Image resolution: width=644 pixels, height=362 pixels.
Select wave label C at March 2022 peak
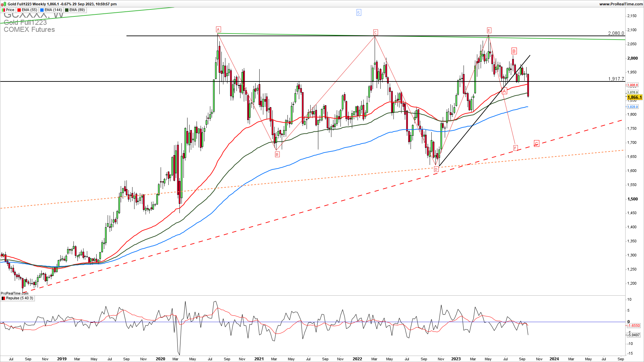pyautogui.click(x=375, y=33)
